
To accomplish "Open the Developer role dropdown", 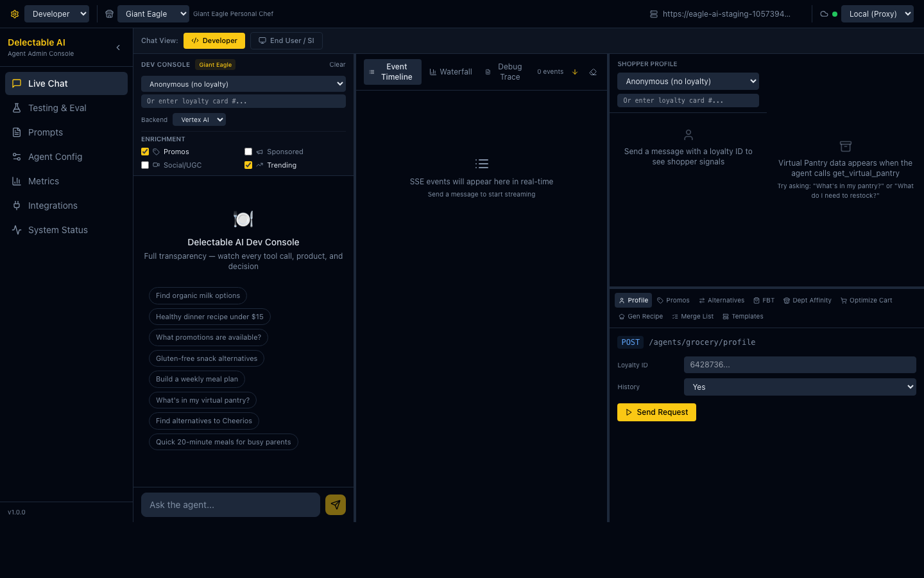I will 56,13.
